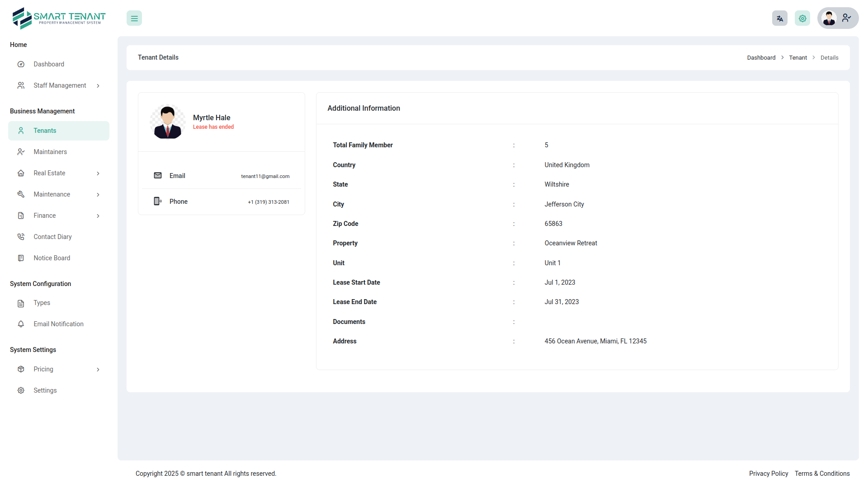Open the Privacy Policy link
Image resolution: width=868 pixels, height=488 pixels.
tap(768, 473)
